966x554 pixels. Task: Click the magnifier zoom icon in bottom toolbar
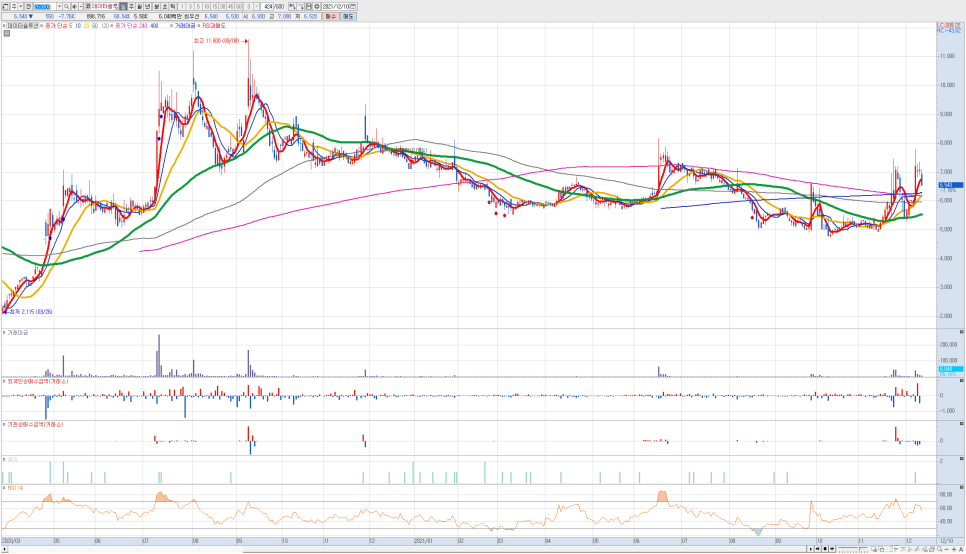point(940,549)
